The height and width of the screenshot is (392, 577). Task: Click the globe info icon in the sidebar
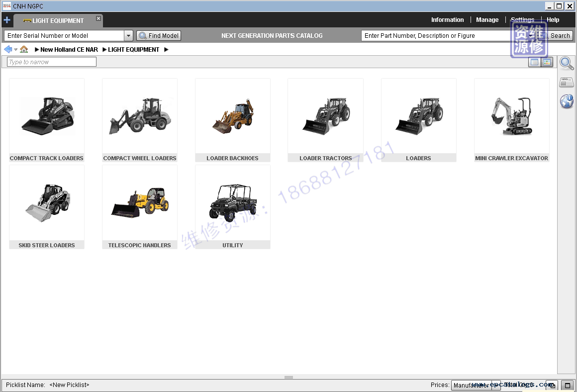[x=567, y=101]
